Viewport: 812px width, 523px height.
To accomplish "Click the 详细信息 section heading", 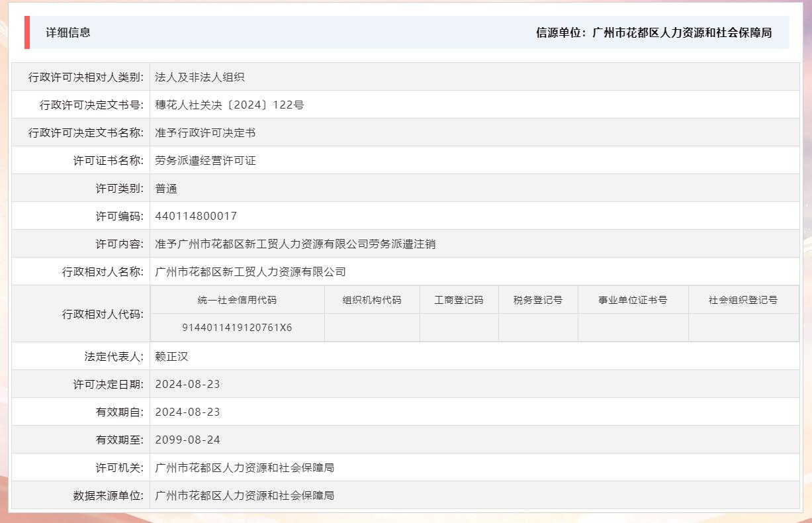I will coord(68,32).
